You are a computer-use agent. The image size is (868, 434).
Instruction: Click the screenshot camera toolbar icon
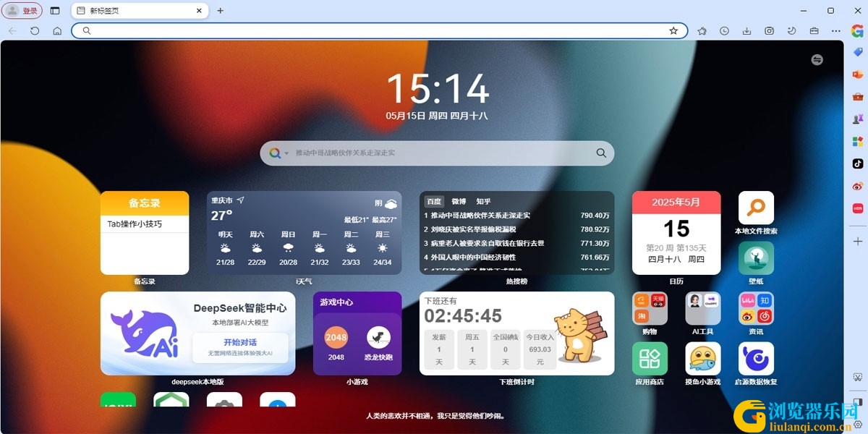tap(769, 31)
